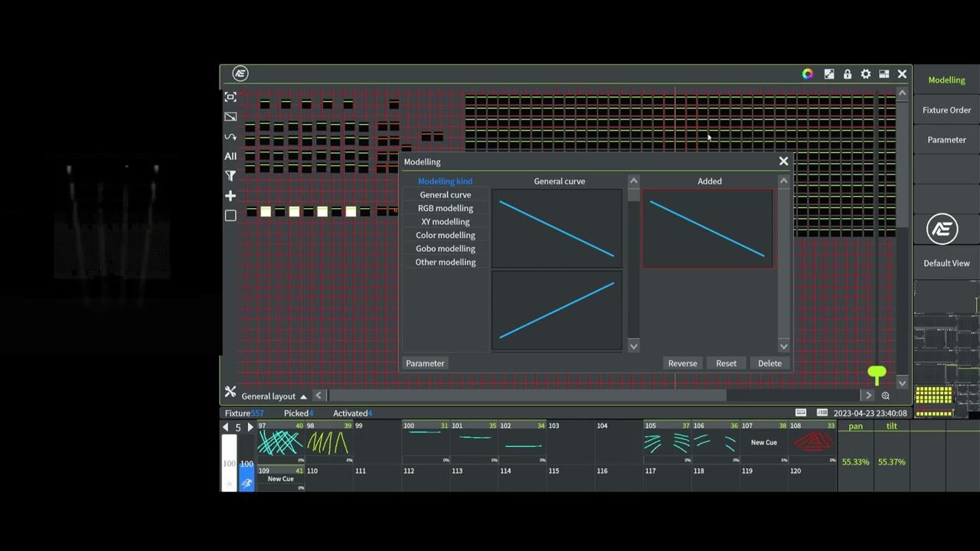This screenshot has height=551, width=980.
Task: Click the expand view icon in top toolbar
Action: [x=829, y=74]
